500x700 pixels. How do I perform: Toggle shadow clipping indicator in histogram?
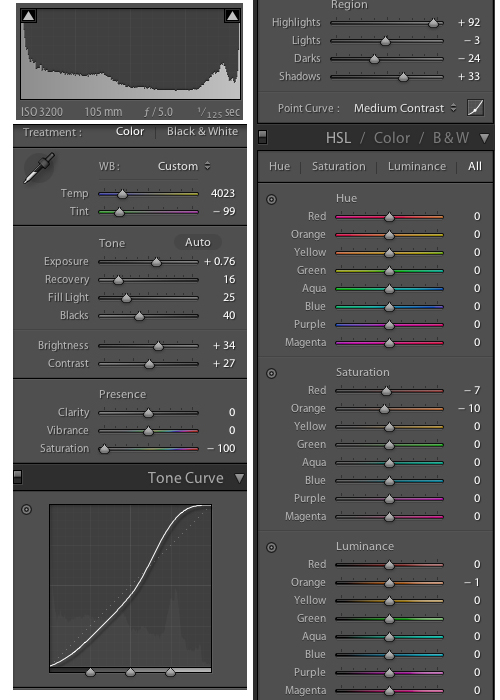click(29, 16)
